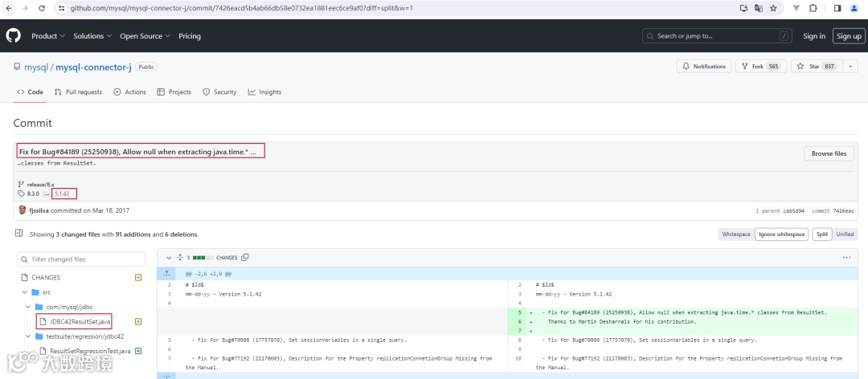The image size is (868, 379).
Task: Click the Notifications bell button
Action: click(703, 67)
